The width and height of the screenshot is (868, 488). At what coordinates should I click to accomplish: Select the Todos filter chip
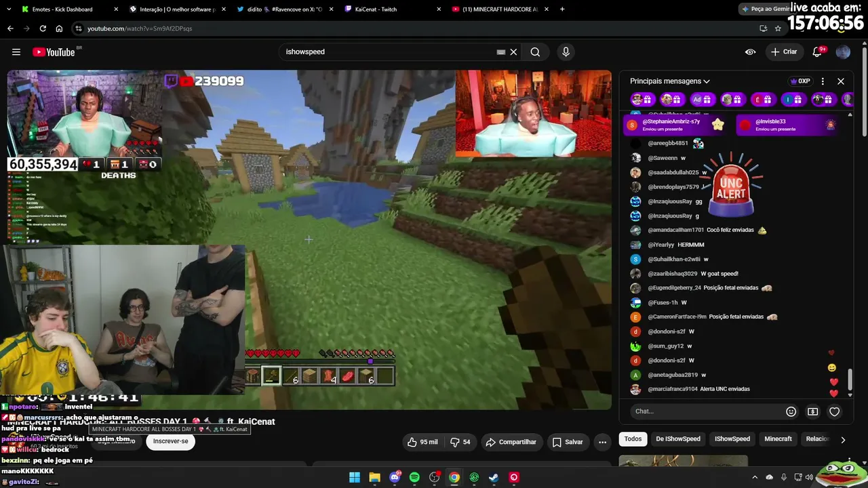click(x=633, y=439)
